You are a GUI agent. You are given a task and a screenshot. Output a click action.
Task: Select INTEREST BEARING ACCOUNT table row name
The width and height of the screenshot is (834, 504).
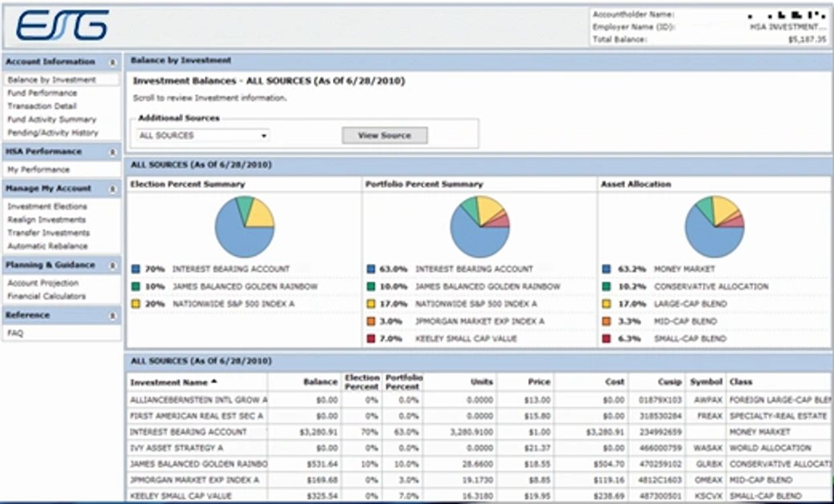[188, 432]
